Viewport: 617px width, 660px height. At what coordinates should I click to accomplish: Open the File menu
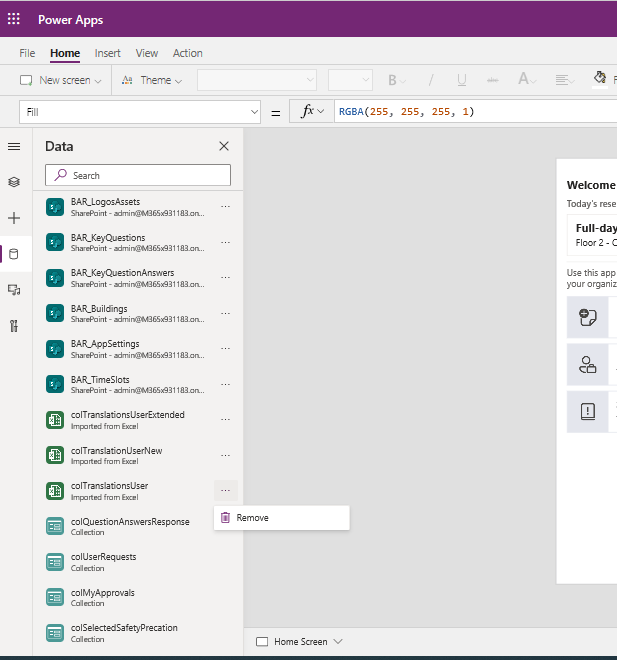click(27, 53)
